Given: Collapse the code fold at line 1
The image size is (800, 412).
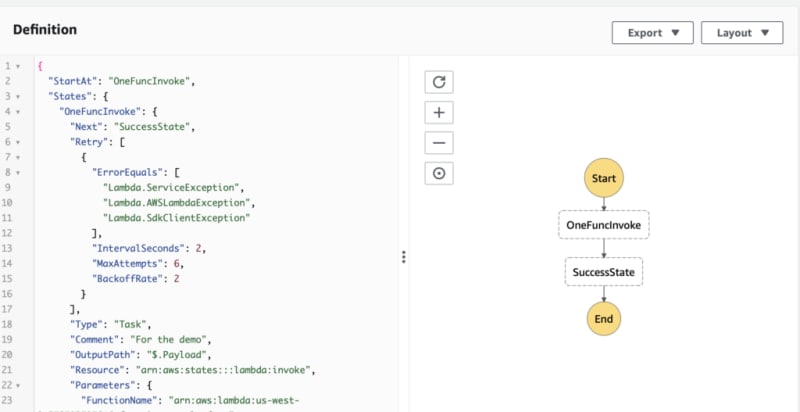Looking at the screenshot, I should [18, 66].
